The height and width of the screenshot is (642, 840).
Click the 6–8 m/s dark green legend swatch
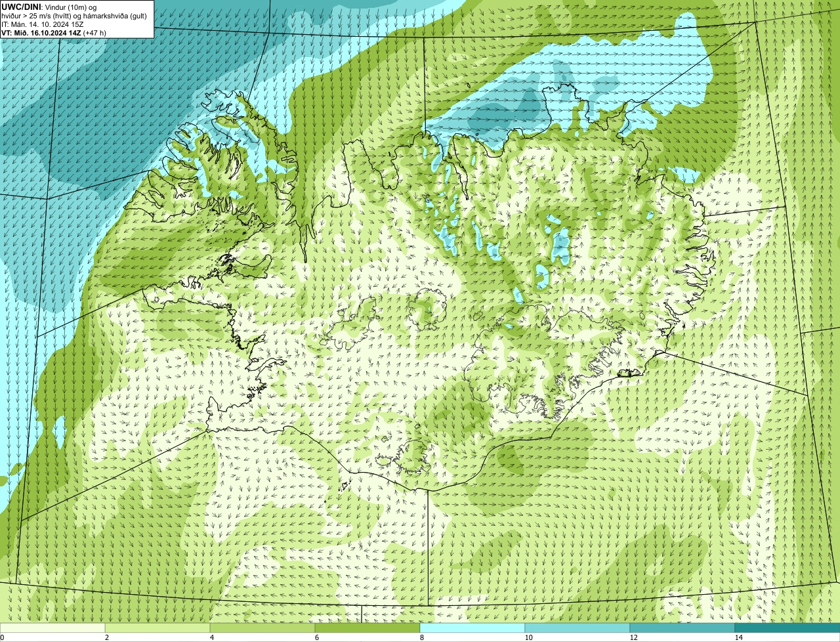click(x=367, y=628)
